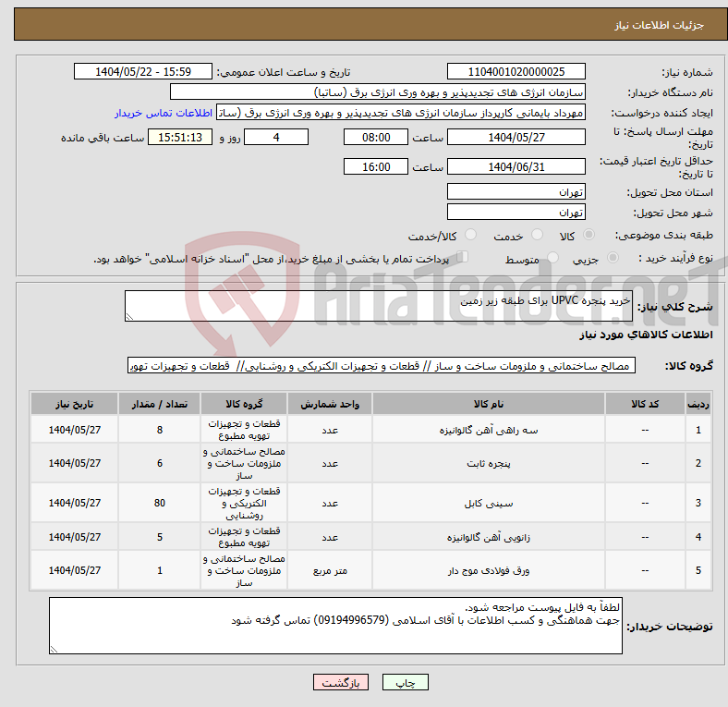Click the ردیف column header
This screenshot has width=728, height=707.
(698, 404)
